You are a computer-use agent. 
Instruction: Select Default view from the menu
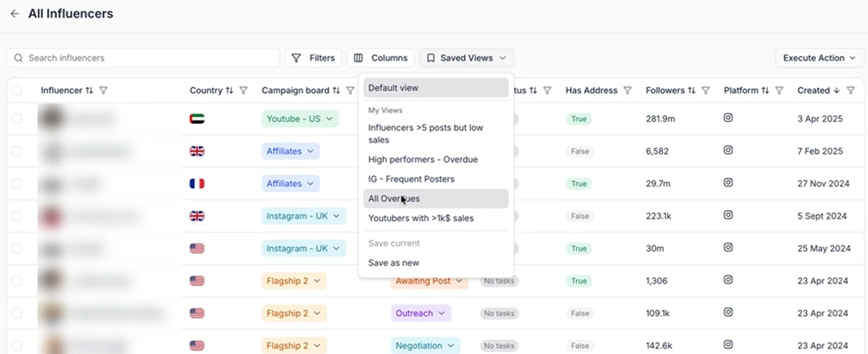436,88
